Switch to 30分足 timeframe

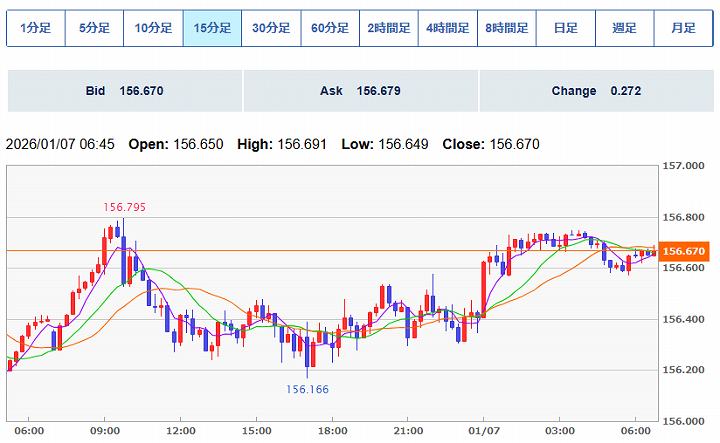(271, 28)
